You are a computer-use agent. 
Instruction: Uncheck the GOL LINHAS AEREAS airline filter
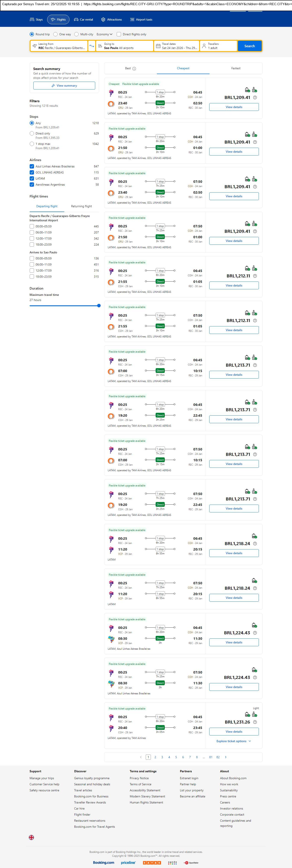coord(32,173)
